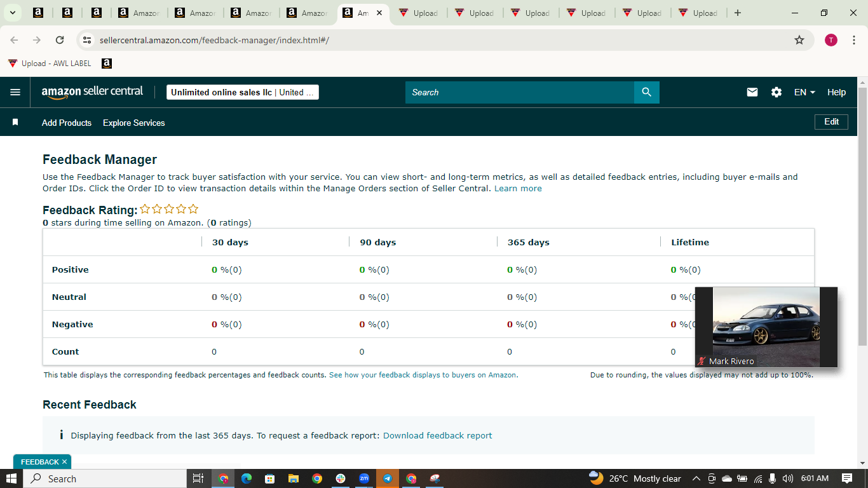Click the volume speaker icon in the system tray
Image resolution: width=868 pixels, height=488 pixels.
click(x=788, y=478)
